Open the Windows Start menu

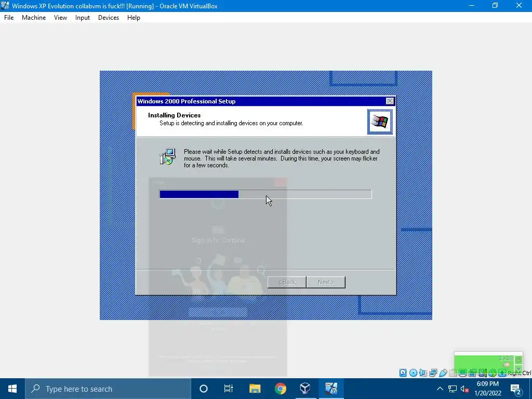point(12,389)
